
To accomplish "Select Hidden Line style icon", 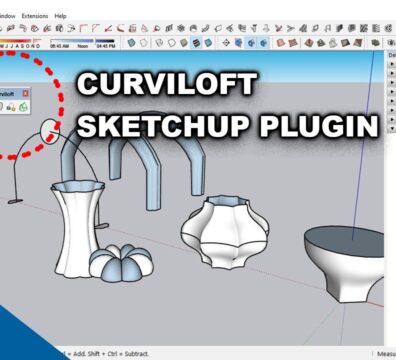I will [172, 43].
